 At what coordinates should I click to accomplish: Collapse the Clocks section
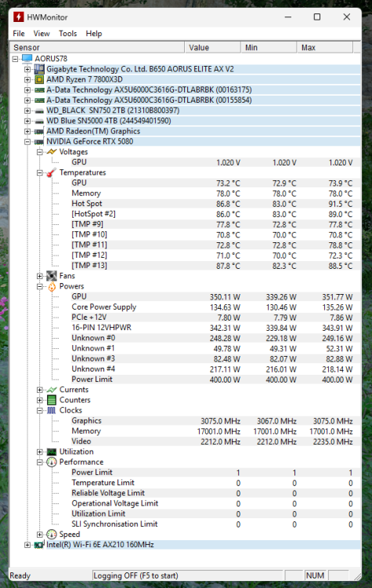click(x=40, y=411)
